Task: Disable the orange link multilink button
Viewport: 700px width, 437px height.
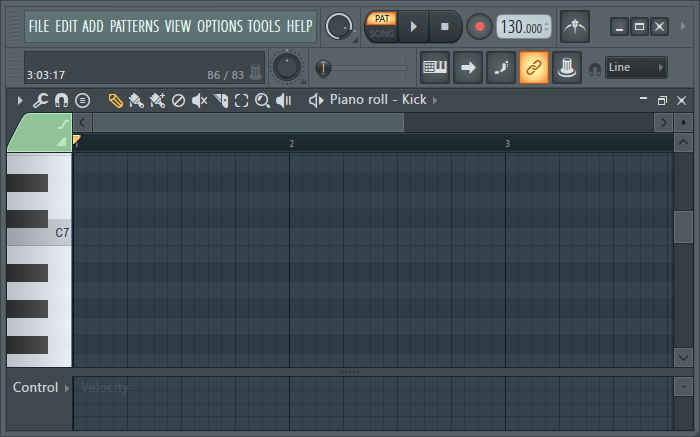Action: pos(534,67)
